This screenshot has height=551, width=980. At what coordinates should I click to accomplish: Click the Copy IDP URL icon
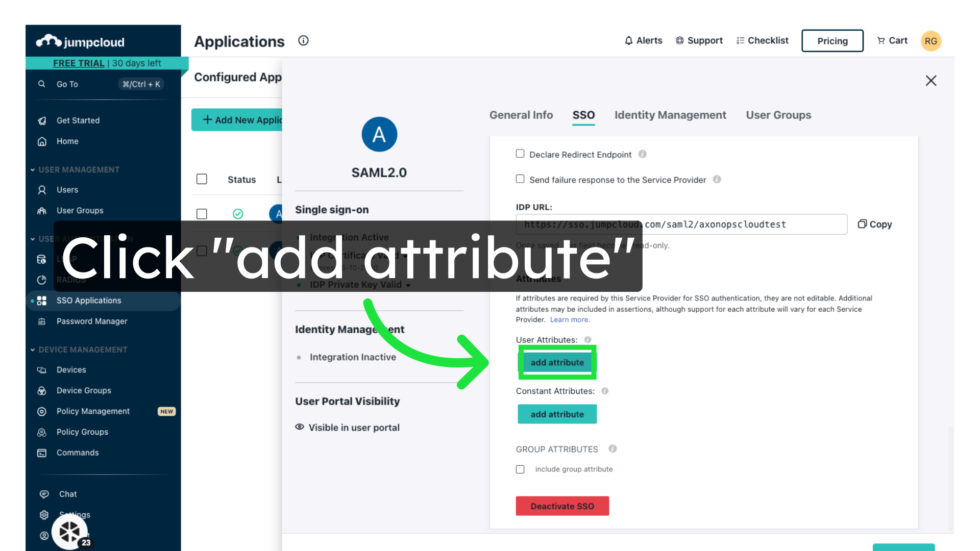(x=862, y=224)
